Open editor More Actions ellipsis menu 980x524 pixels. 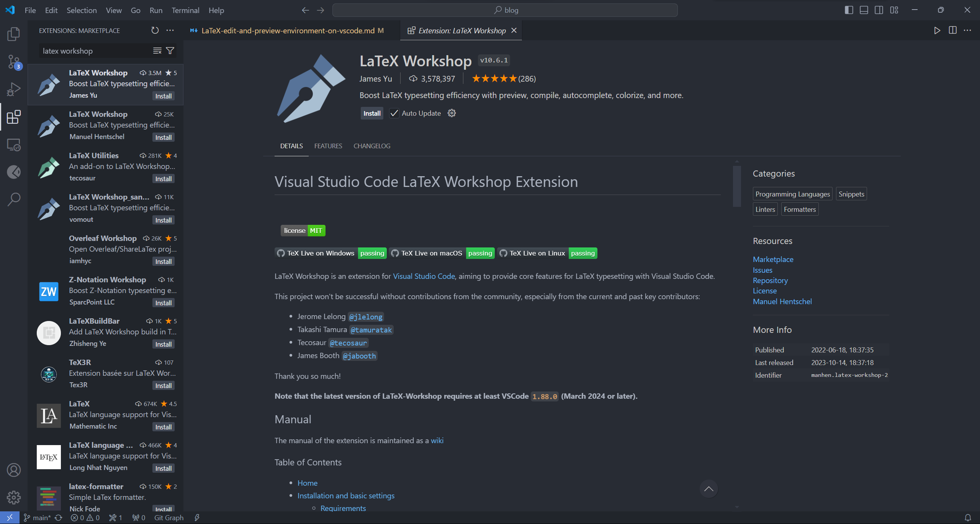[x=967, y=30]
